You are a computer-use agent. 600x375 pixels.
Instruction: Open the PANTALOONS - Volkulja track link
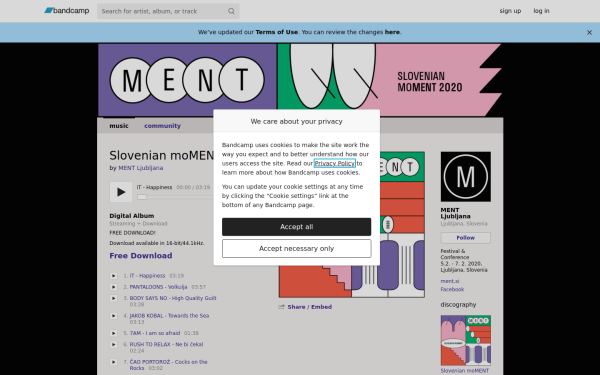[x=158, y=287]
